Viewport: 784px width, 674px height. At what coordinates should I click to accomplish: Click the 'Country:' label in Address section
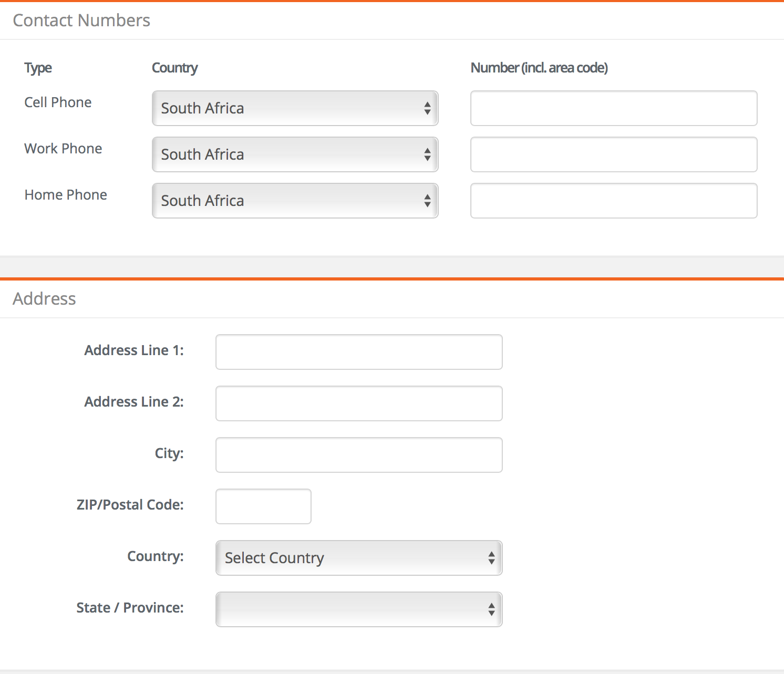click(x=156, y=556)
